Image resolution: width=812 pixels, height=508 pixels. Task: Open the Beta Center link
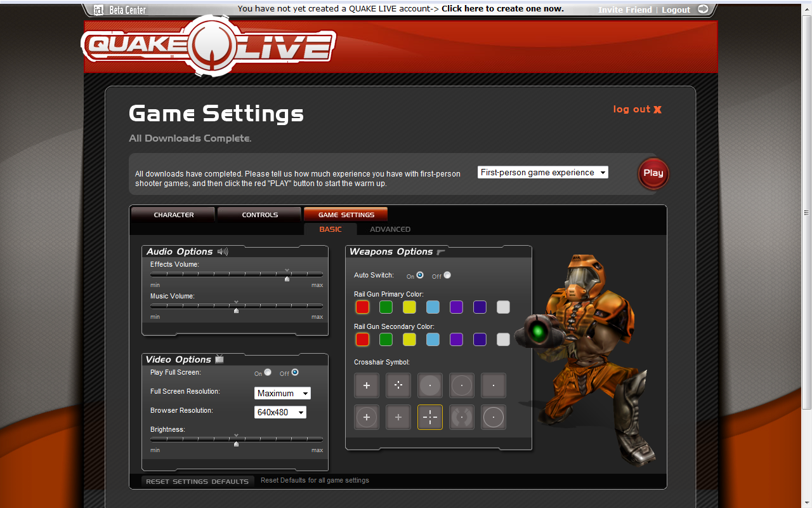[128, 10]
